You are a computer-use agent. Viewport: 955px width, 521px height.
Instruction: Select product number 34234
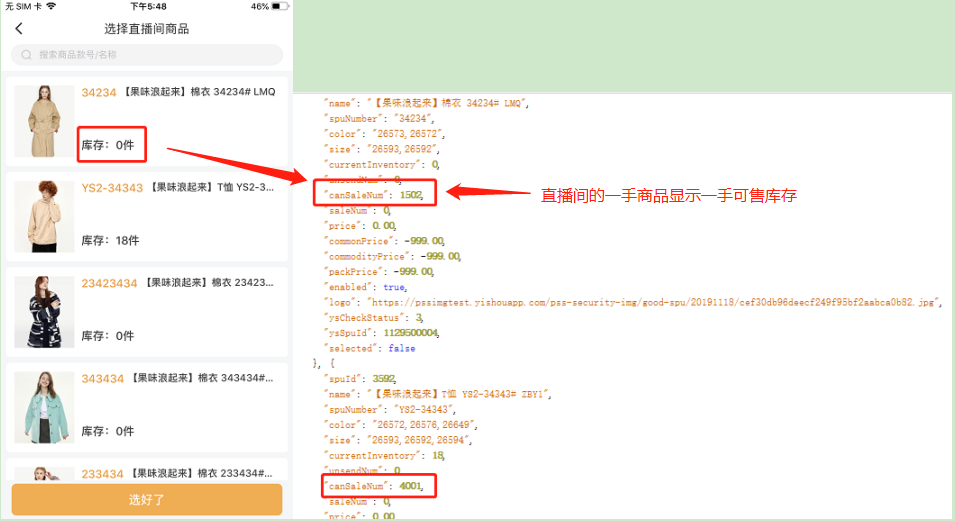tap(99, 93)
